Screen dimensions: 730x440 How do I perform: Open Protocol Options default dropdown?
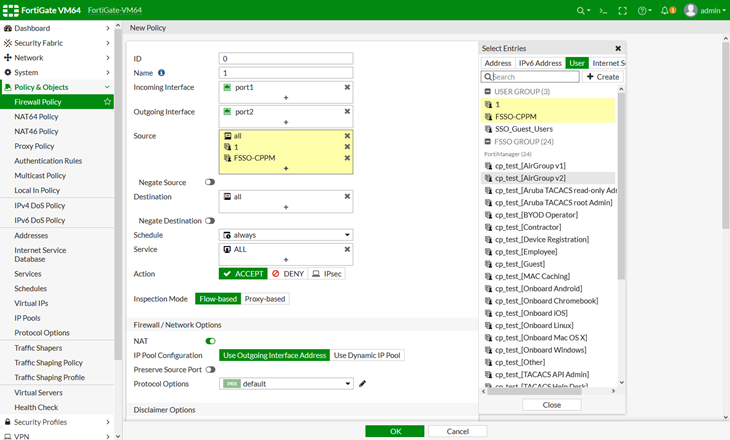click(x=286, y=384)
